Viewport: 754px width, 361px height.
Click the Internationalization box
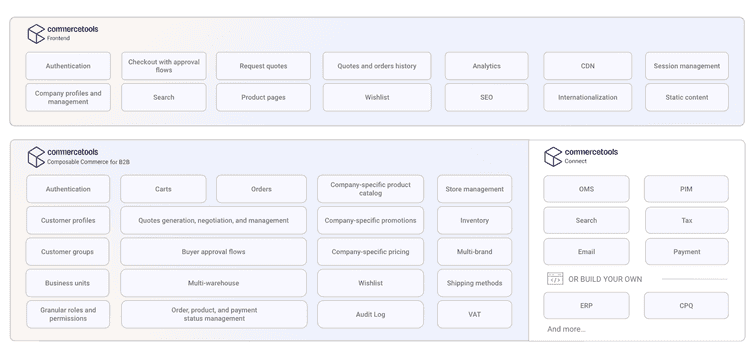(588, 98)
